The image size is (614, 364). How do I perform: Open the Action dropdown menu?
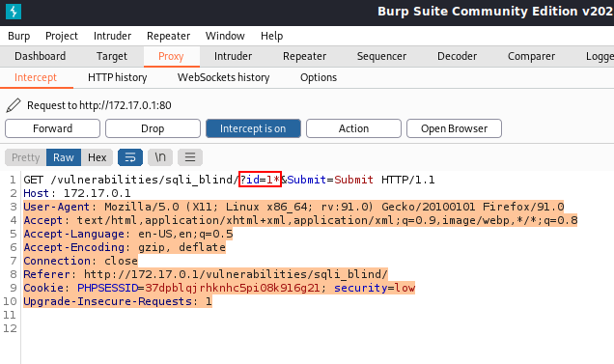353,128
